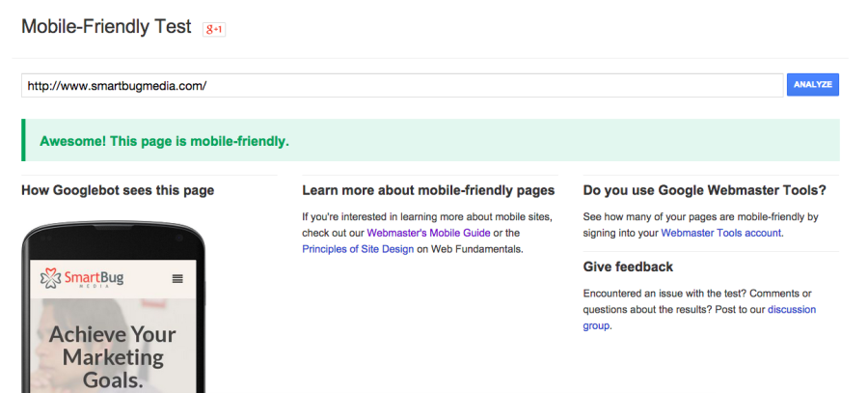
Task: Focus the URL input field
Action: 402,85
